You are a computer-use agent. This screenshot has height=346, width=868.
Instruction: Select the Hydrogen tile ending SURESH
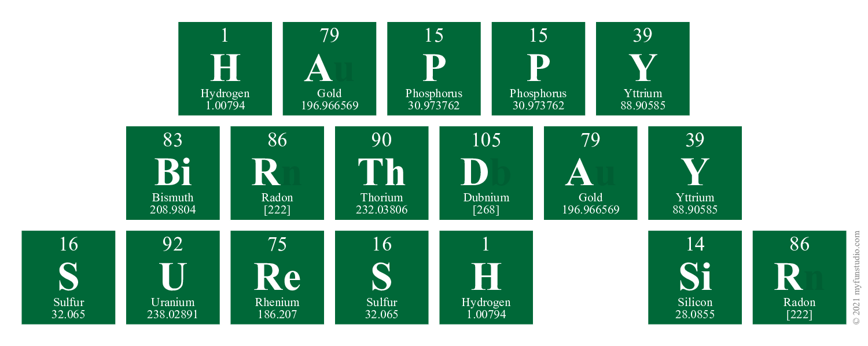pos(486,277)
